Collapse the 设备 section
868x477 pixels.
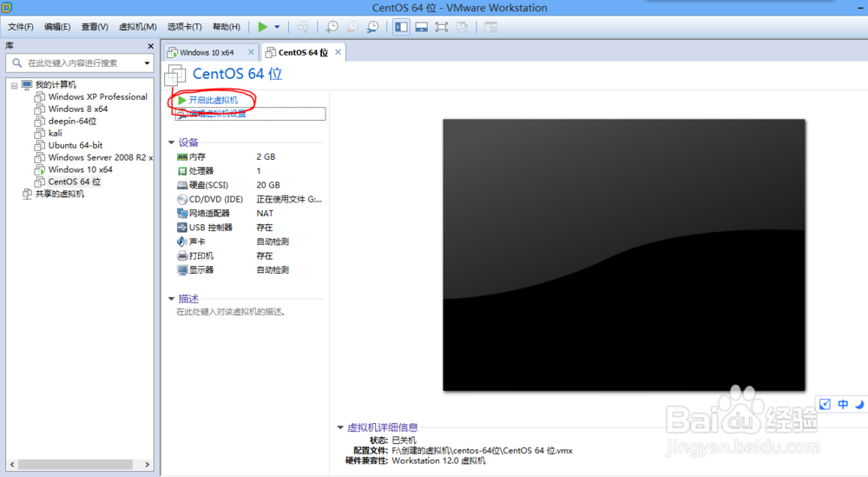[171, 142]
